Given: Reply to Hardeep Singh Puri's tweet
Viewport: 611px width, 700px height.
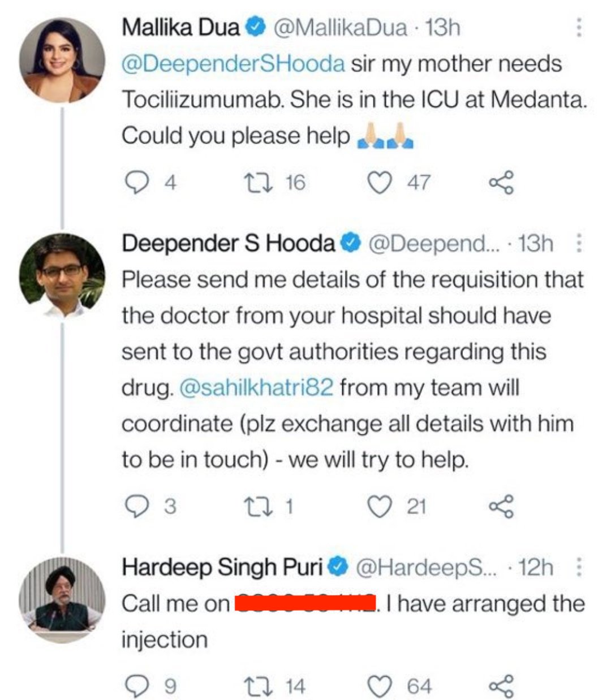Looking at the screenshot, I should (135, 686).
